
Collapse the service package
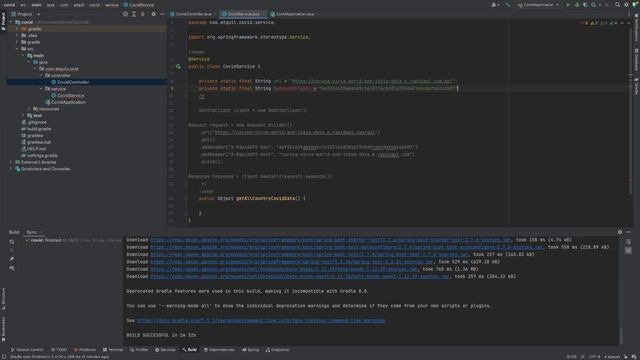[x=41, y=89]
